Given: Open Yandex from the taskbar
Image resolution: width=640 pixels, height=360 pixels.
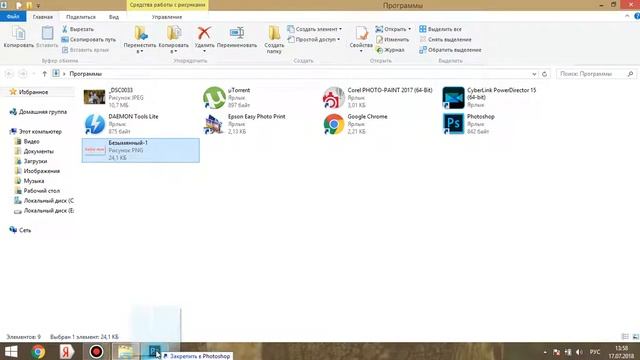Looking at the screenshot, I should (67, 351).
